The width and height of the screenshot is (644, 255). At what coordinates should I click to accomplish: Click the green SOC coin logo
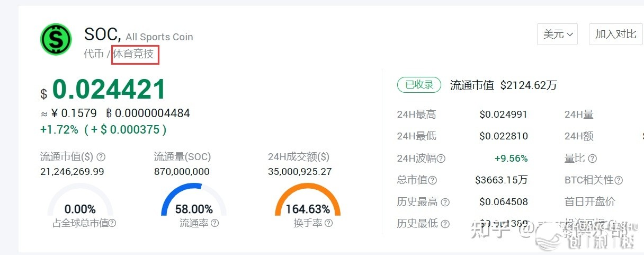click(x=56, y=39)
